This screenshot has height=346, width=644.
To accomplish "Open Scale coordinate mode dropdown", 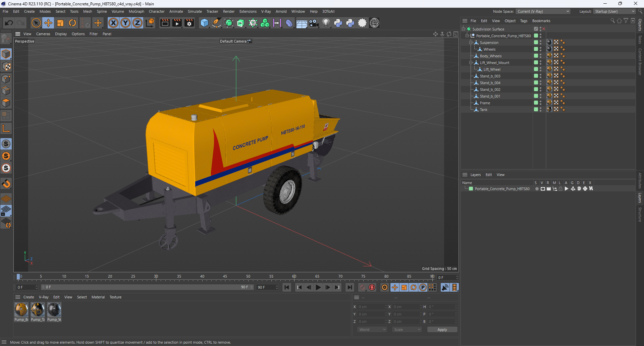I will tap(407, 330).
